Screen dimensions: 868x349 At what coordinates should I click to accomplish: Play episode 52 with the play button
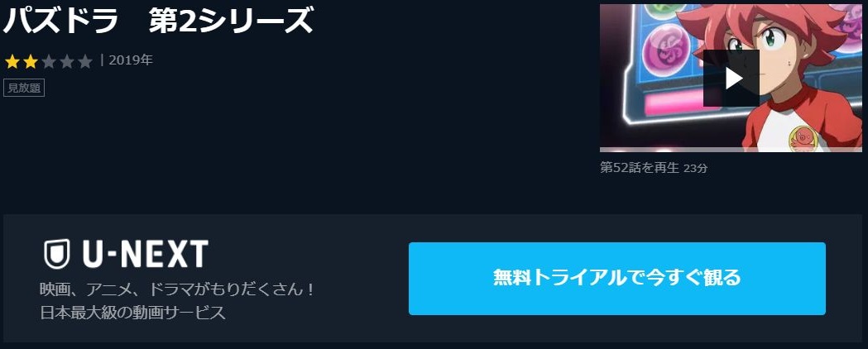[x=731, y=78]
